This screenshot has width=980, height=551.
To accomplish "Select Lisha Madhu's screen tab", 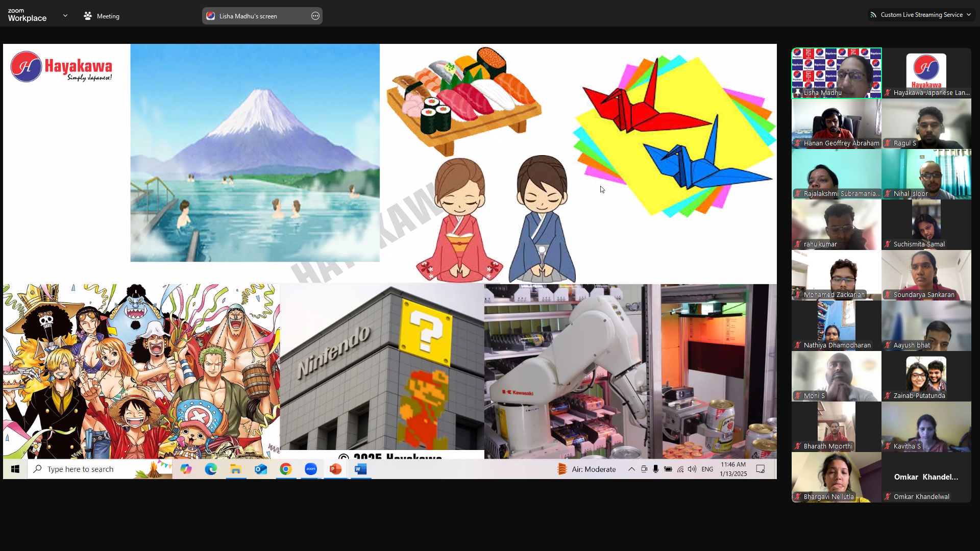I will pyautogui.click(x=262, y=16).
